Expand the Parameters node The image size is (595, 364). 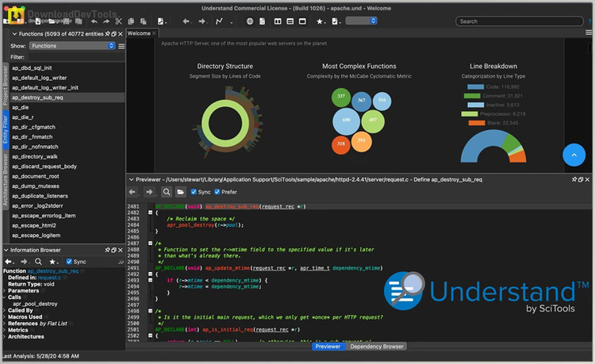[5, 291]
